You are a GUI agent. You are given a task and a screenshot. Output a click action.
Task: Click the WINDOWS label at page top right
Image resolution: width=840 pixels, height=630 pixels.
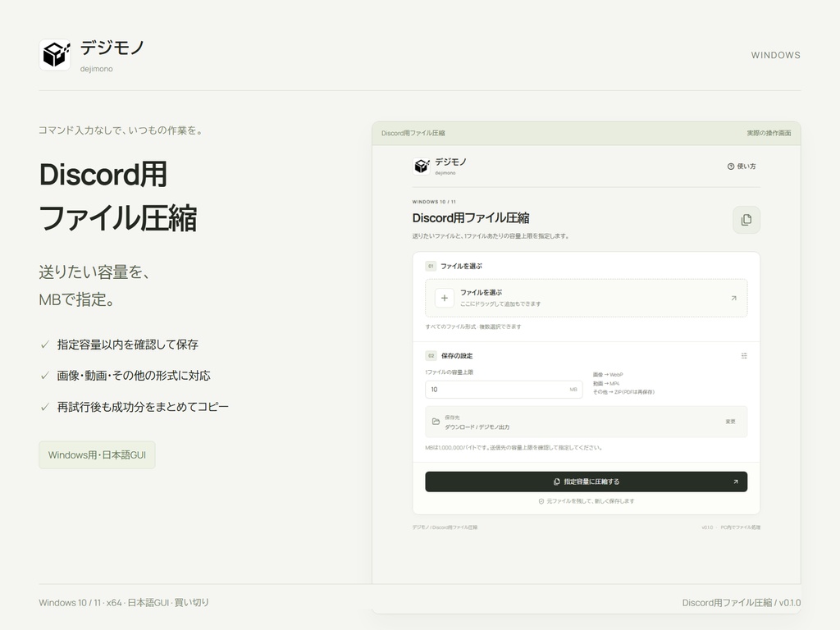pos(776,55)
